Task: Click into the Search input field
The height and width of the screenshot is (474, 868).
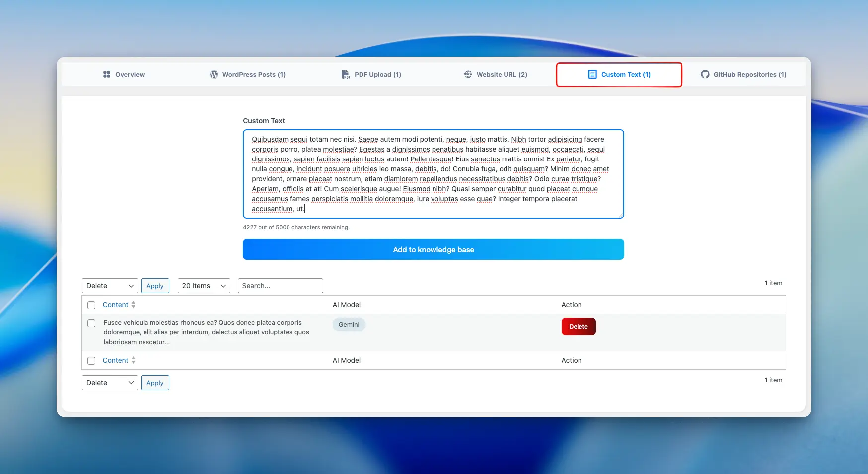Action: click(280, 286)
